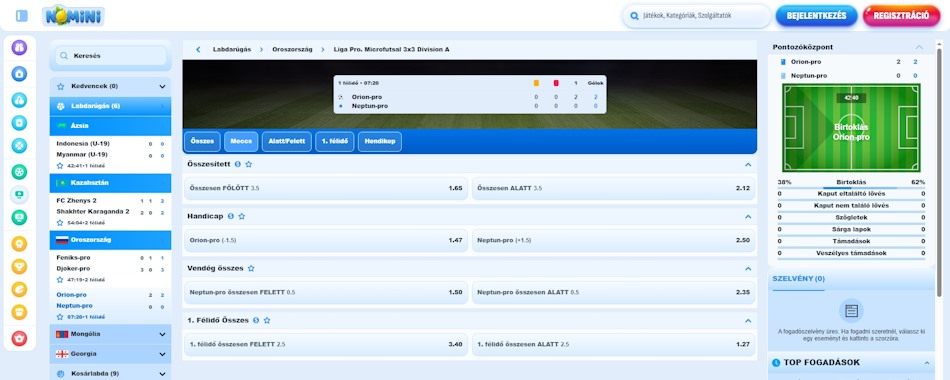The image size is (950, 380).
Task: Click the back arrow in breadcrumb
Action: point(198,50)
